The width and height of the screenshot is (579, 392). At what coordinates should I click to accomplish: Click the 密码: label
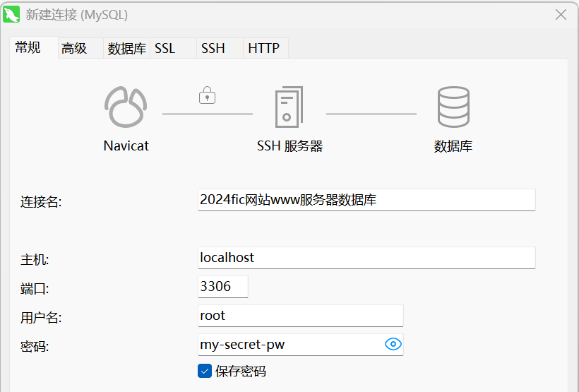pyautogui.click(x=35, y=346)
